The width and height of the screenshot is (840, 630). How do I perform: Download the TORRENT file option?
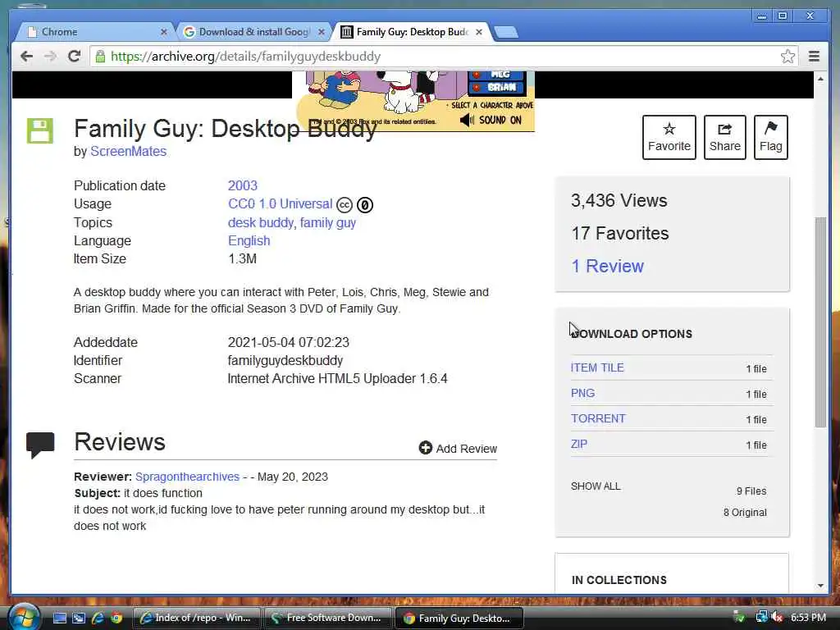[598, 418]
